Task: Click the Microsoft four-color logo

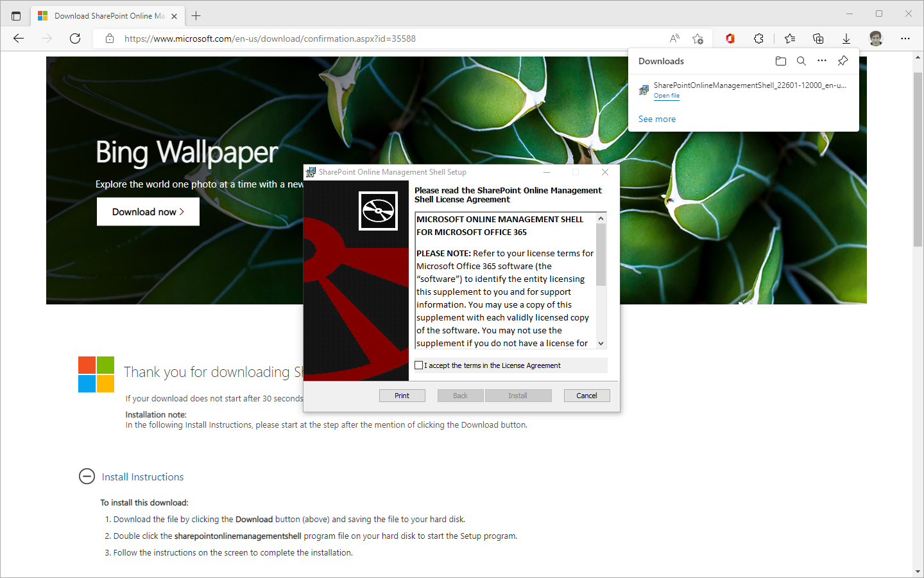Action: click(96, 374)
